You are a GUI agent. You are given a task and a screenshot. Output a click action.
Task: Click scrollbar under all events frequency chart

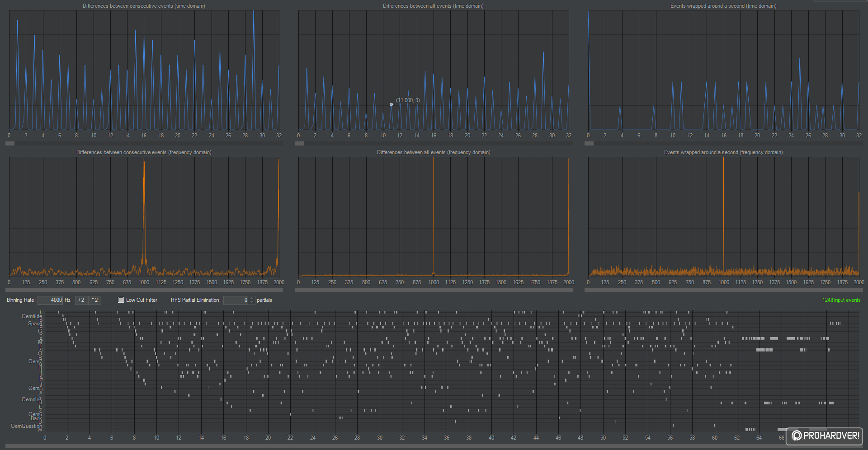click(434, 291)
